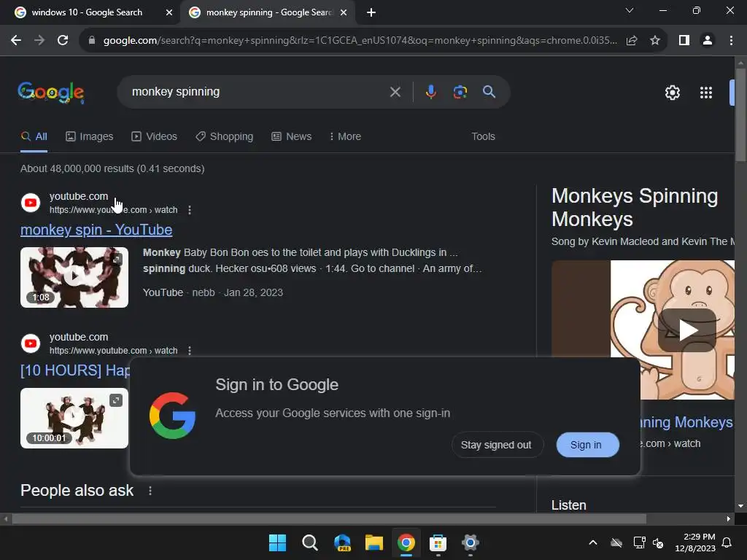Open File Explorer from taskbar
The image size is (747, 560).
pyautogui.click(x=374, y=542)
